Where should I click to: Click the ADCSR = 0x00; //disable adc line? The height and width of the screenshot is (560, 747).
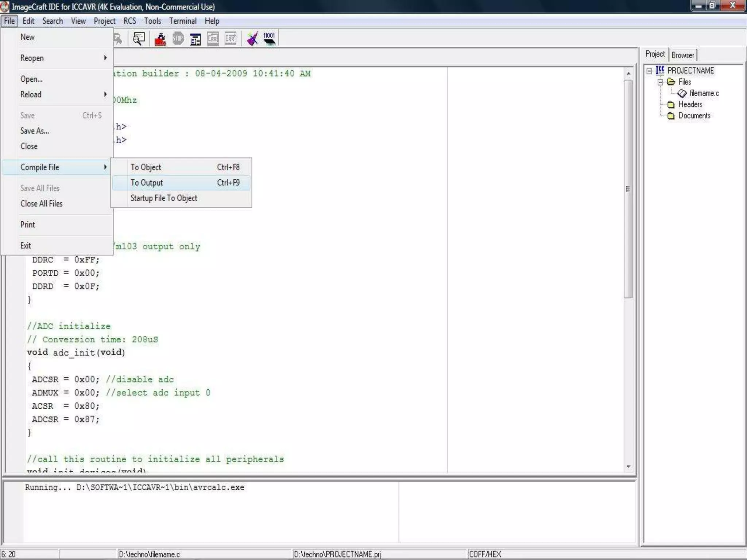tap(103, 380)
